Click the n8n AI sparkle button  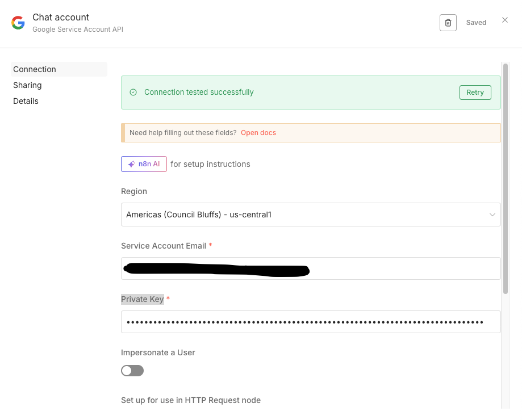(144, 164)
